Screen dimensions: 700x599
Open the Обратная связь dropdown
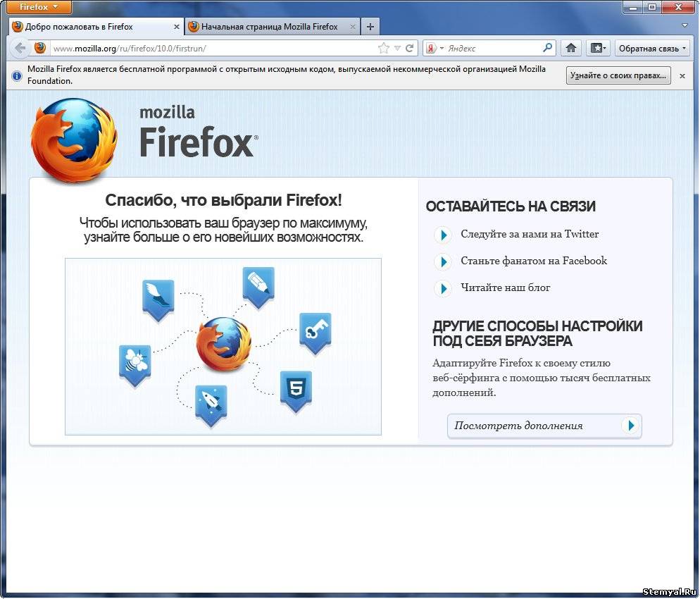click(652, 48)
